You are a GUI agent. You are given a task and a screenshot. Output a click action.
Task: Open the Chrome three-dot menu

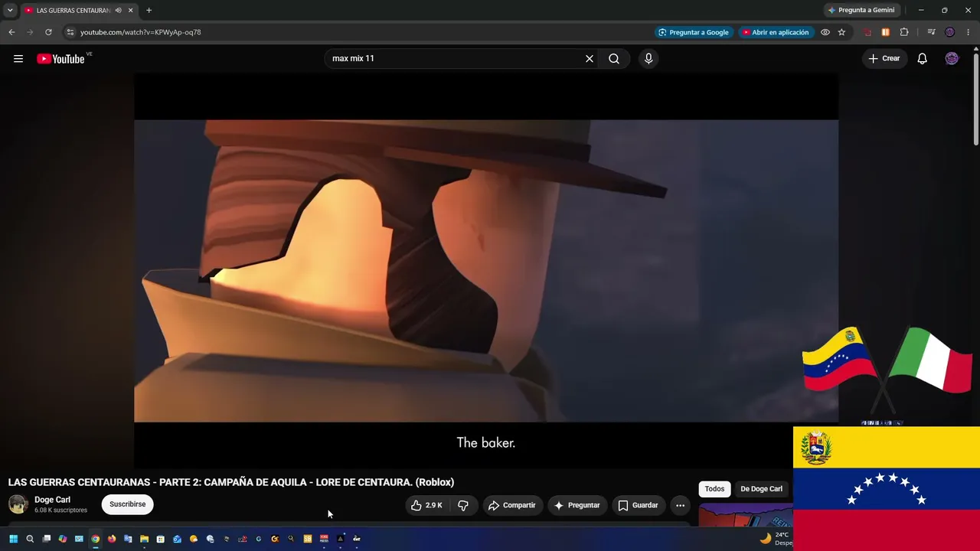(969, 32)
